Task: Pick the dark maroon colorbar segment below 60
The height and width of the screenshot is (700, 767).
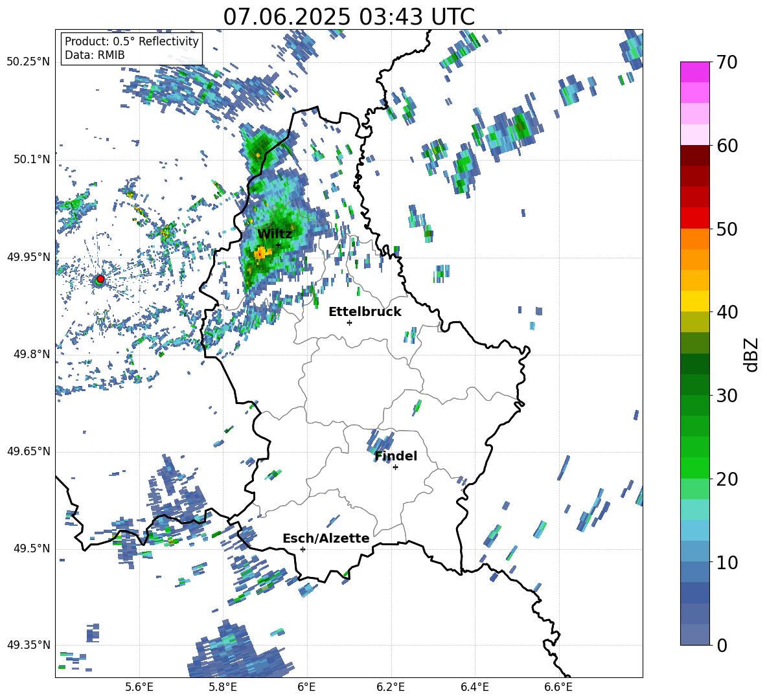Action: pos(694,155)
